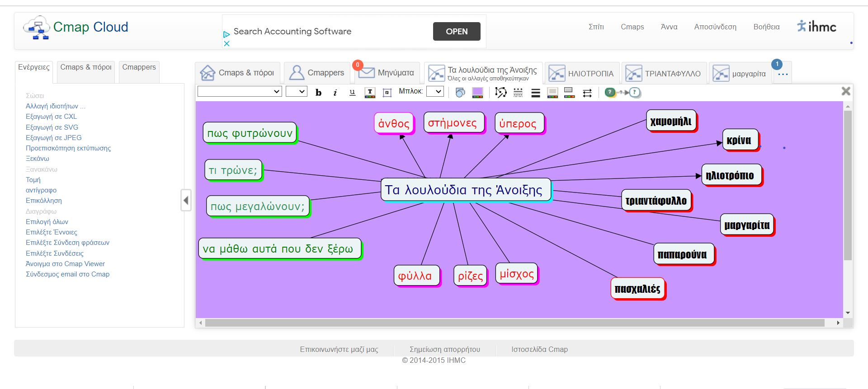This screenshot has width=868, height=389.
Task: Click the horizontal scrollbar of the canvas
Action: (x=514, y=323)
